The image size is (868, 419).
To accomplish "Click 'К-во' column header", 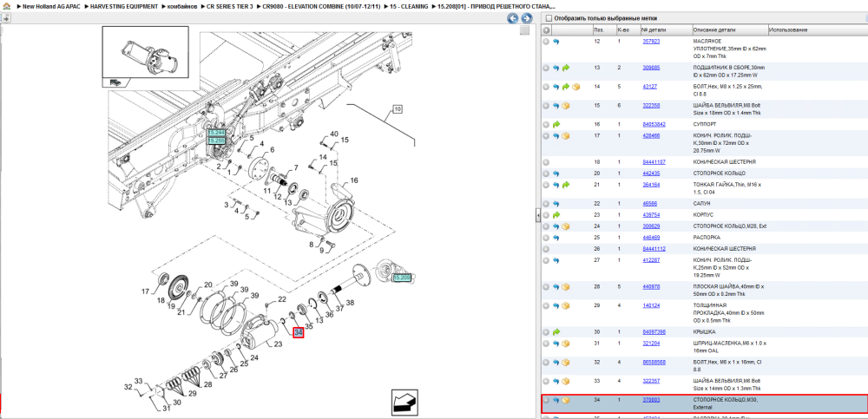I will coord(628,29).
